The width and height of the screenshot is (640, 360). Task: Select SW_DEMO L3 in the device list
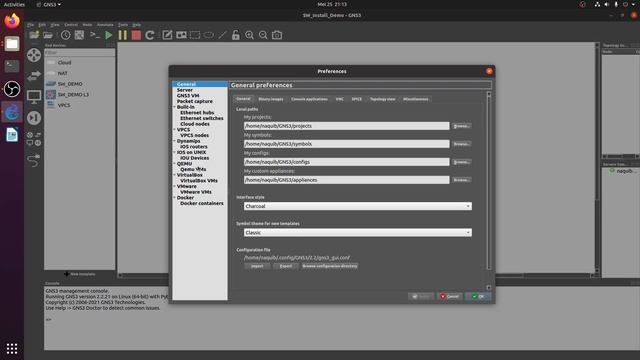click(x=73, y=94)
